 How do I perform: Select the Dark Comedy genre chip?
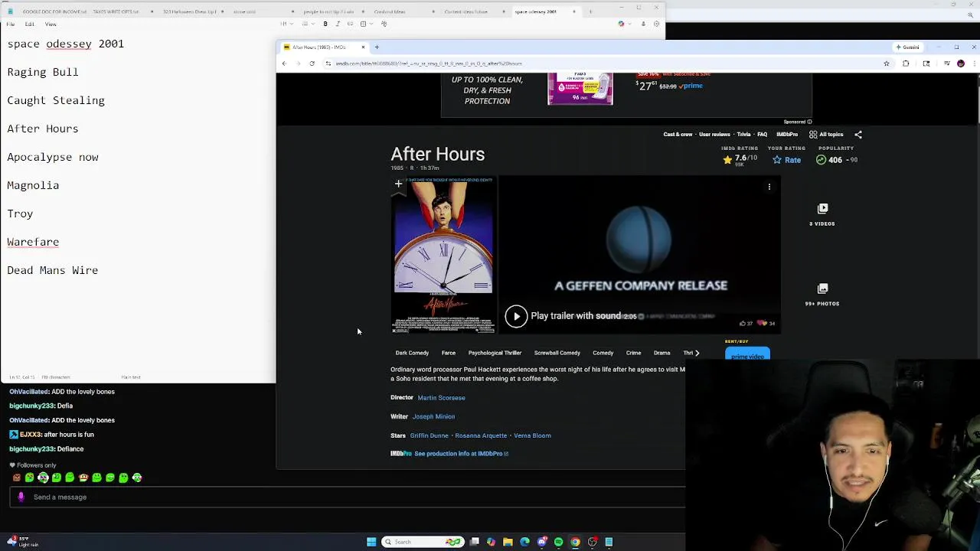coord(412,353)
